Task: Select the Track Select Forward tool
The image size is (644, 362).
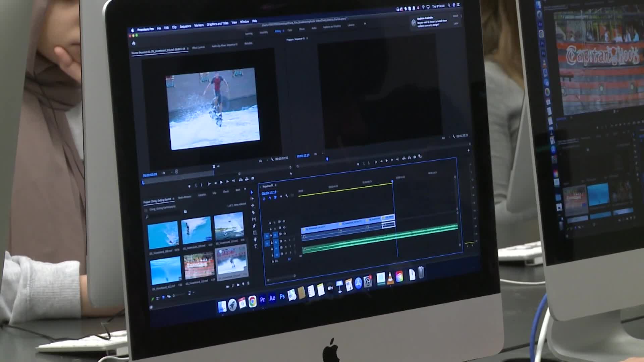Action: (252, 199)
